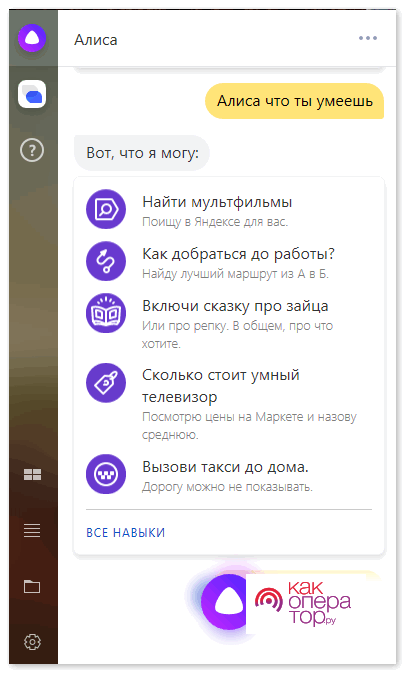Open the three-line menu icon in sidebar
Screen dimensions: 406x674
click(x=32, y=530)
